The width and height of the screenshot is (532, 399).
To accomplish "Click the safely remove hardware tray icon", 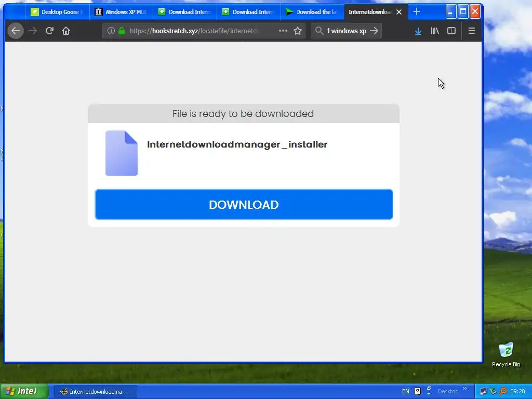I will point(494,391).
